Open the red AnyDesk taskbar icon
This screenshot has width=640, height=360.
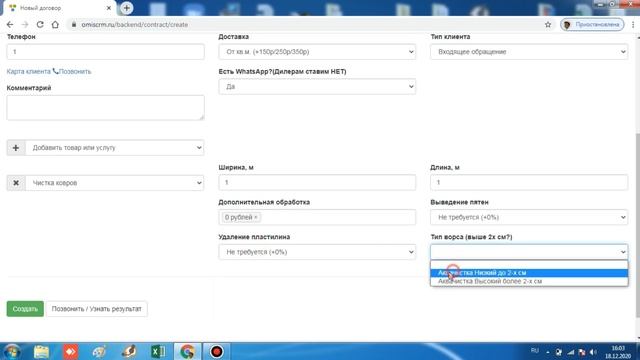pyautogui.click(x=70, y=351)
